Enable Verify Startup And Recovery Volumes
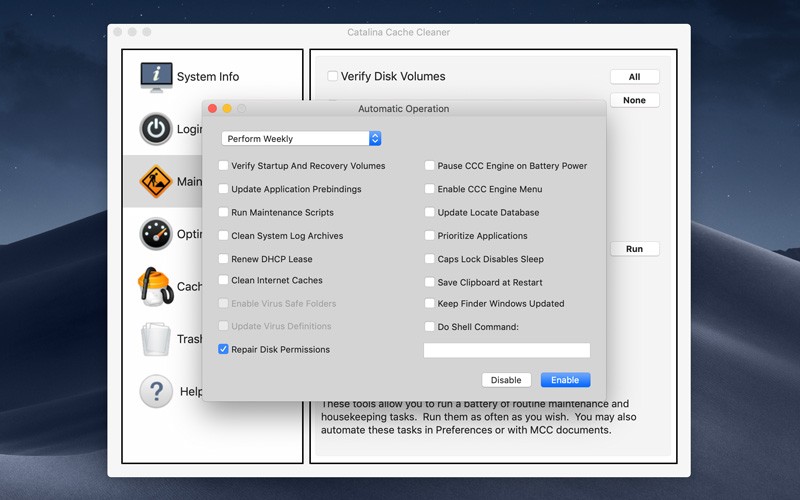The image size is (800, 500). point(223,165)
